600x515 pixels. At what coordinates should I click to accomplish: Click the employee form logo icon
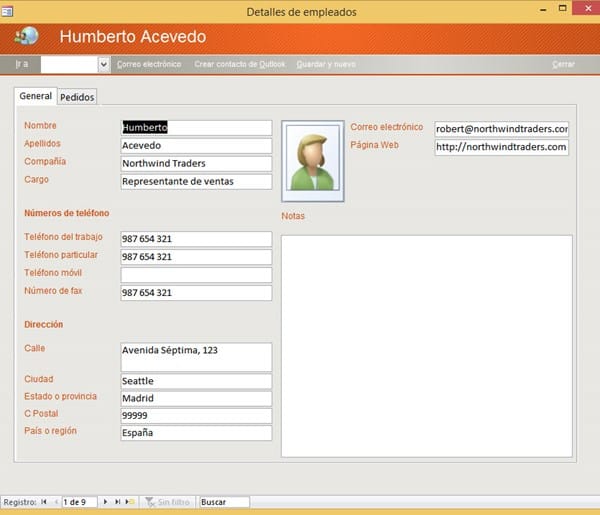(27, 36)
